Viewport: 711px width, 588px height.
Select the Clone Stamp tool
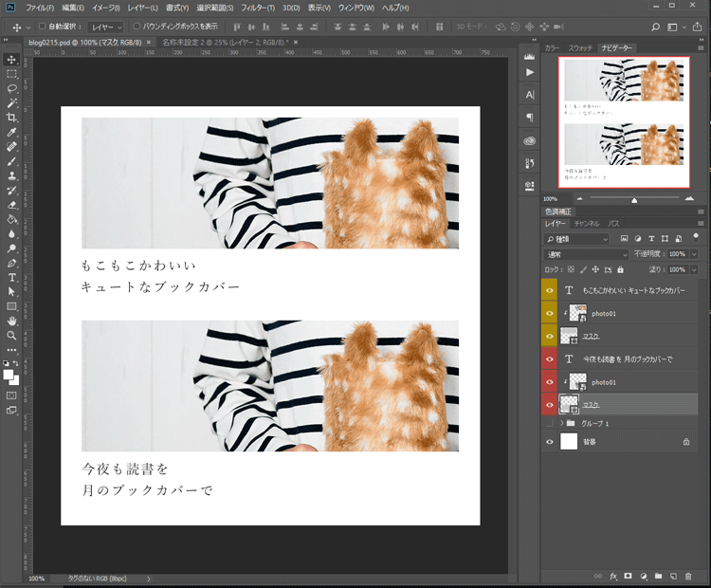point(11,175)
